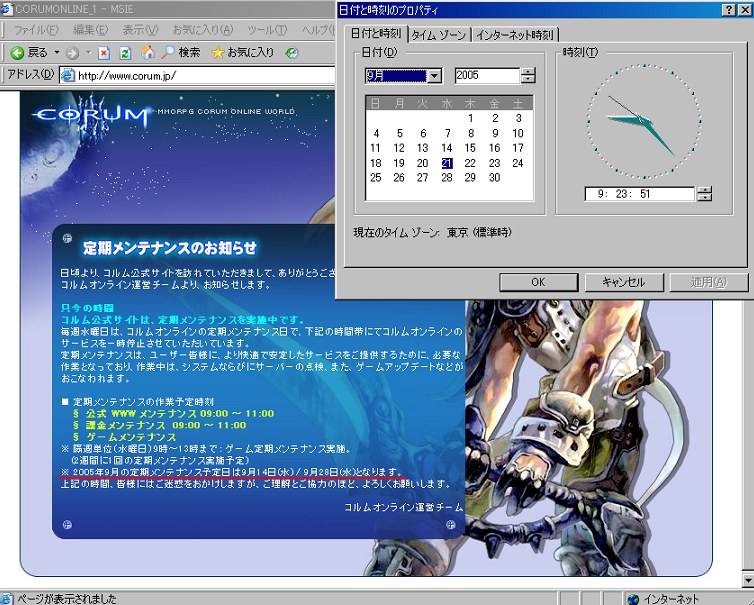
Task: Click the IE icon in browser title bar
Action: pyautogui.click(x=6, y=9)
